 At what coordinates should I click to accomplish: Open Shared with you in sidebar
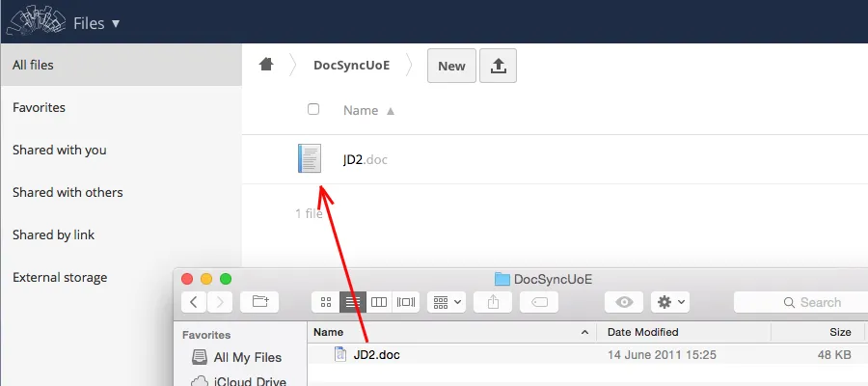click(x=60, y=150)
